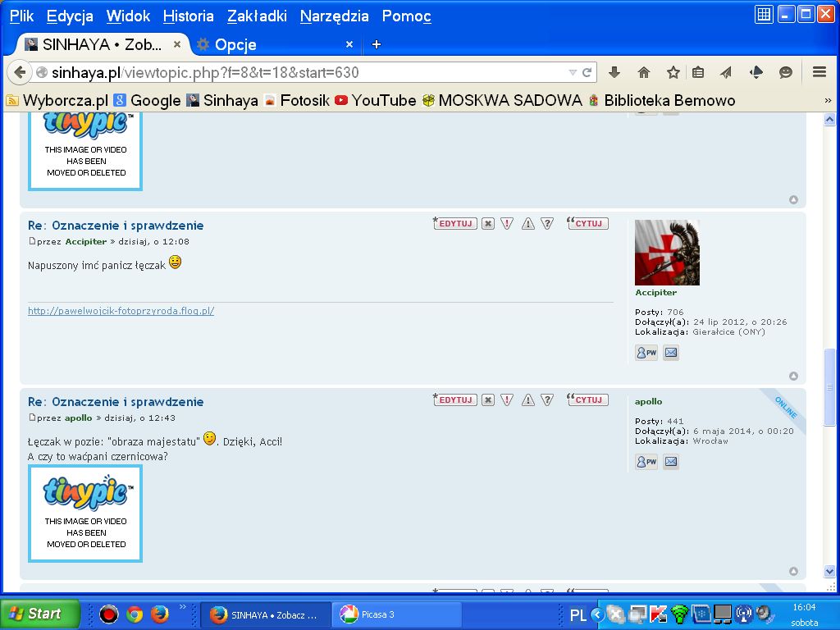Image resolution: width=840 pixels, height=630 pixels.
Task: Open the pawelwojcik-fotoprzyroda.flog.pl link
Action: [x=121, y=311]
